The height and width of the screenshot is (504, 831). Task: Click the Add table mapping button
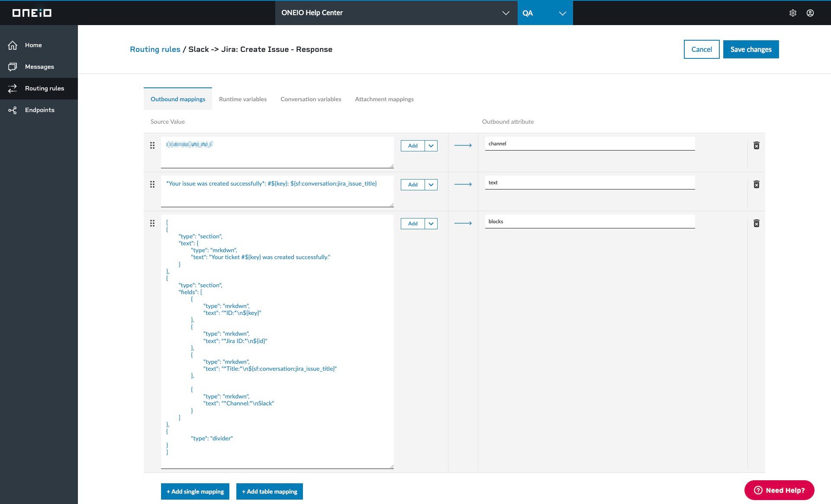(269, 491)
